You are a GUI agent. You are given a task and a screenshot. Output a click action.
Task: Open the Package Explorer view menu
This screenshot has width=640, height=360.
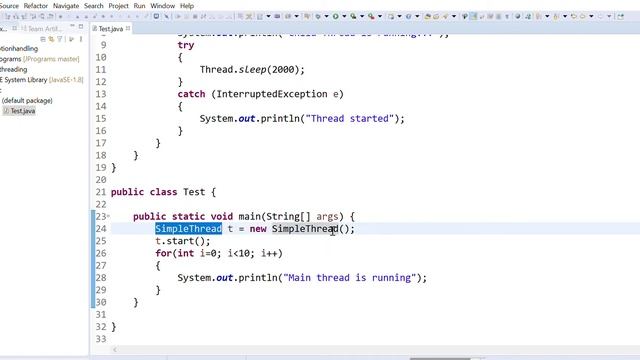coord(81,39)
